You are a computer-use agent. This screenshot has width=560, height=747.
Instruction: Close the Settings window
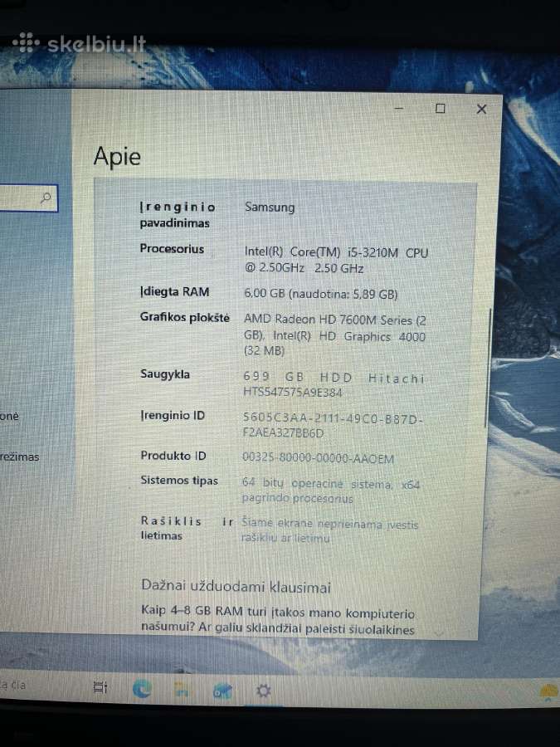click(x=481, y=109)
